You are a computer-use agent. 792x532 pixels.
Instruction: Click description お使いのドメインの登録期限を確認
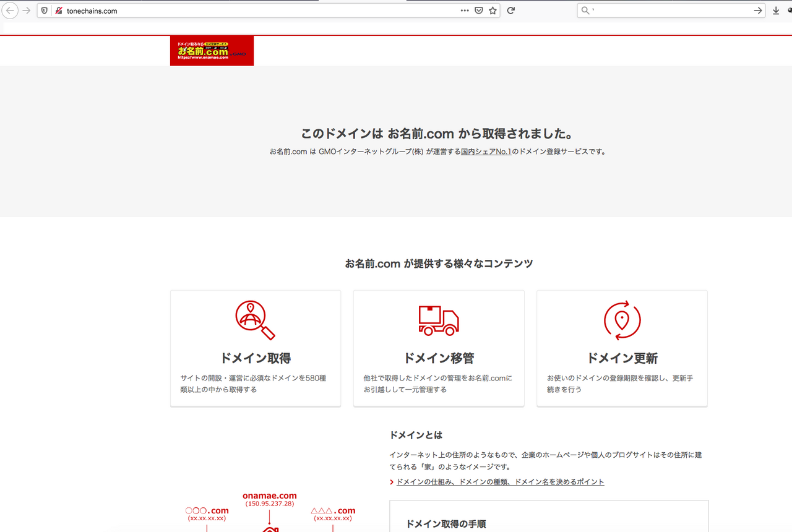[x=620, y=384]
